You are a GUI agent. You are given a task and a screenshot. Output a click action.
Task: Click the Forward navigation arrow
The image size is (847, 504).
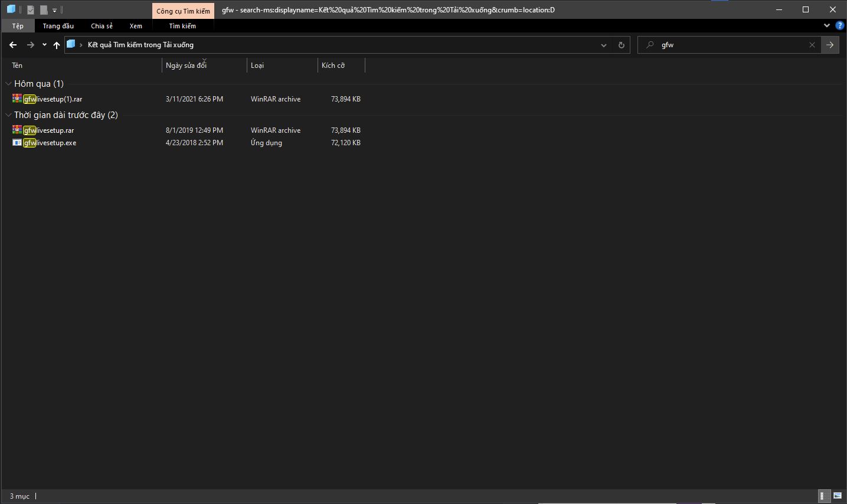pyautogui.click(x=30, y=45)
